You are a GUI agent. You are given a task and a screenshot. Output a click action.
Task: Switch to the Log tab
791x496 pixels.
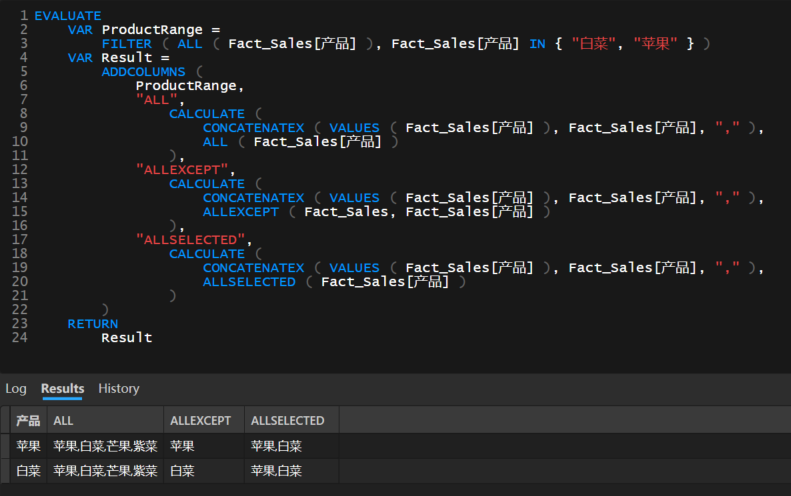[x=16, y=389]
